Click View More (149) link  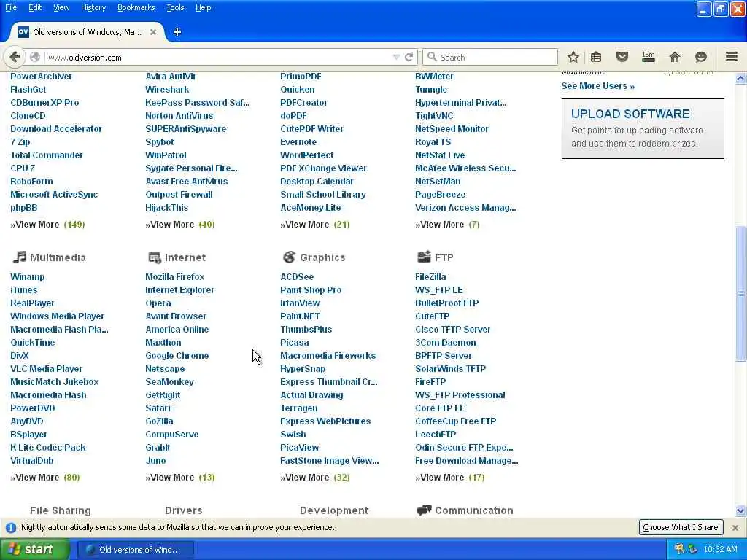pos(47,225)
